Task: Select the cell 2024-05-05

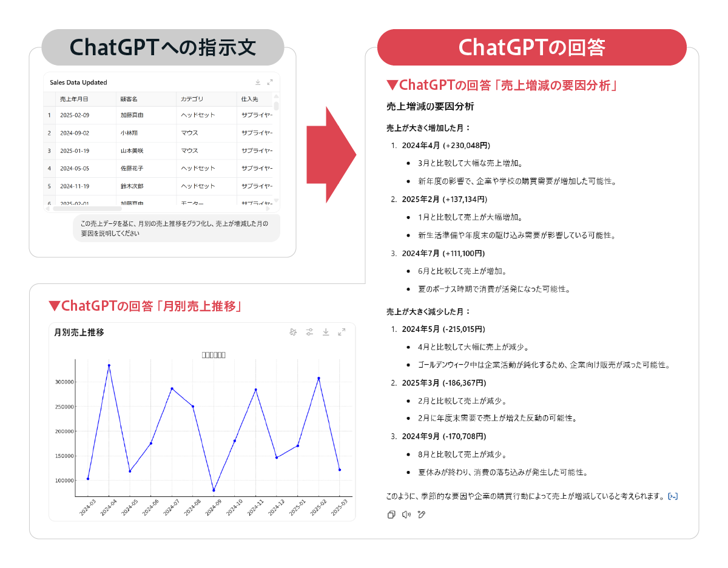Action: [86, 168]
